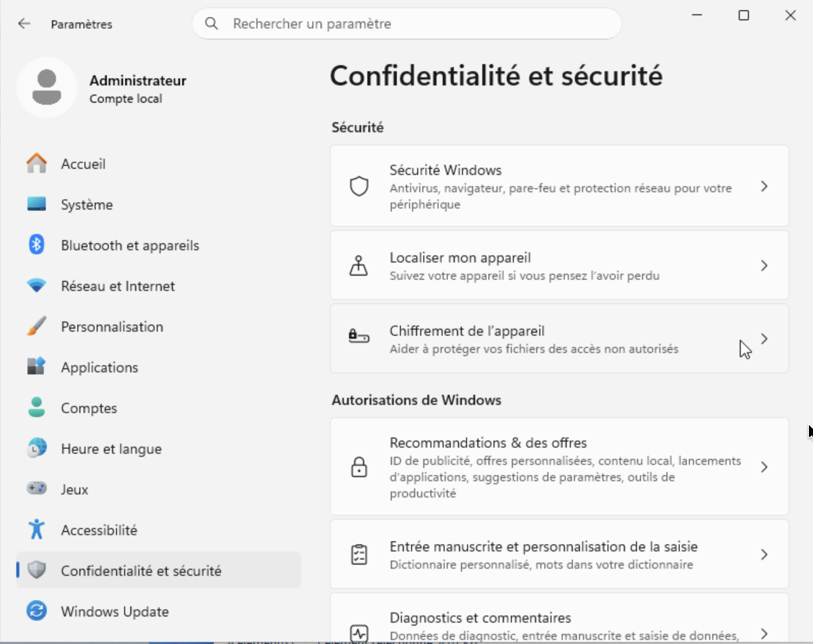Click the Rechercher un paramètre search box
The width and height of the screenshot is (813, 644).
[x=407, y=23]
